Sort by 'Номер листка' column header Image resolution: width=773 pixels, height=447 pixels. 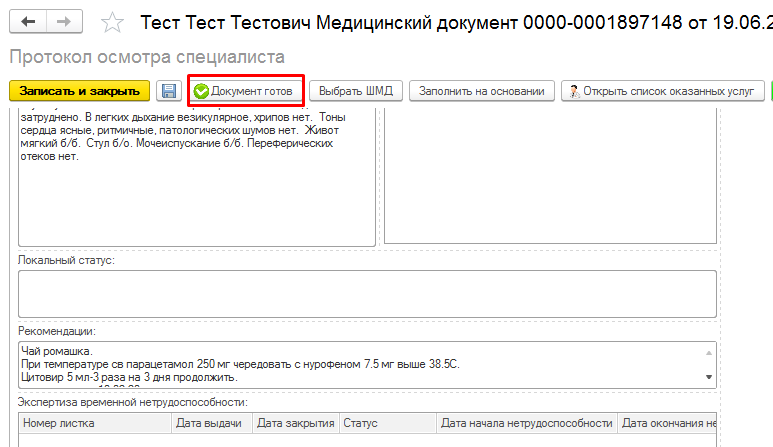(93, 423)
